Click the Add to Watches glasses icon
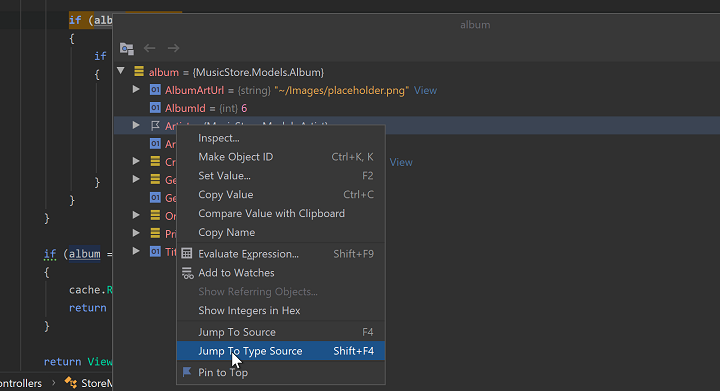The height and width of the screenshot is (391, 720). click(187, 273)
